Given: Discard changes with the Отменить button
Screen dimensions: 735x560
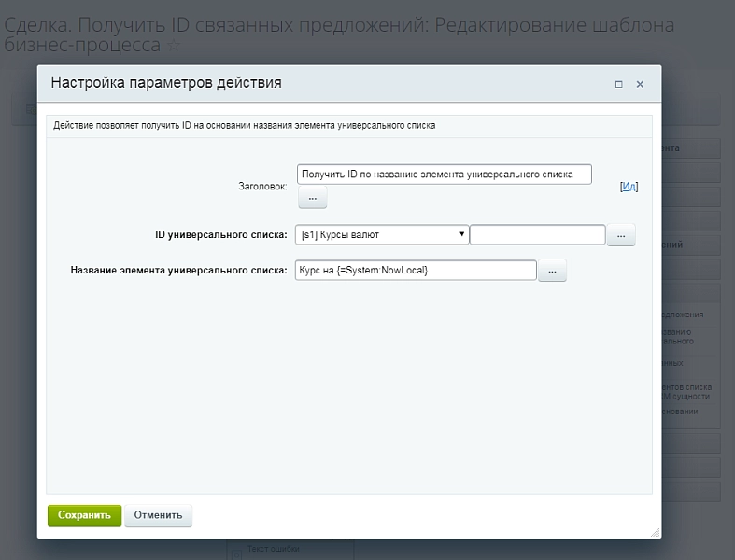Looking at the screenshot, I should click(x=158, y=515).
